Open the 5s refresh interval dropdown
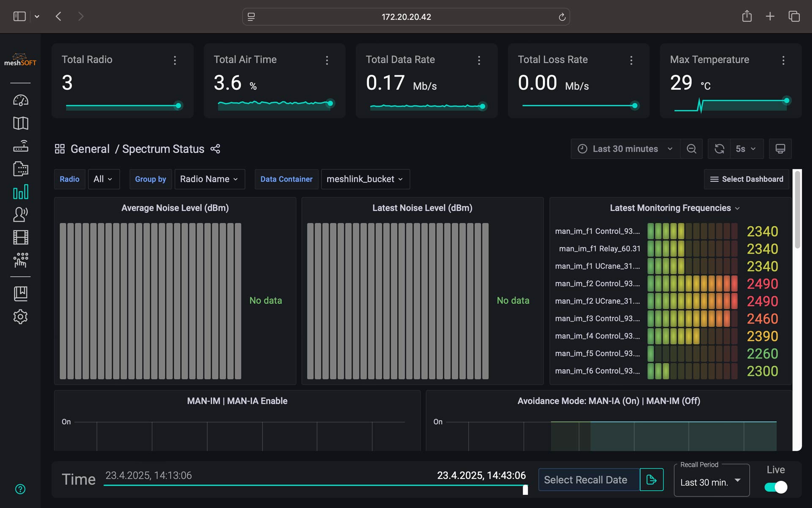Screen dimensions: 812x508 (x=746, y=149)
